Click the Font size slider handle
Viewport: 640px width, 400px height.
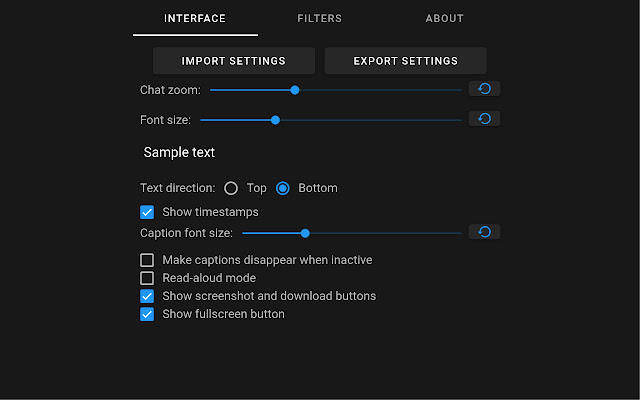[275, 120]
